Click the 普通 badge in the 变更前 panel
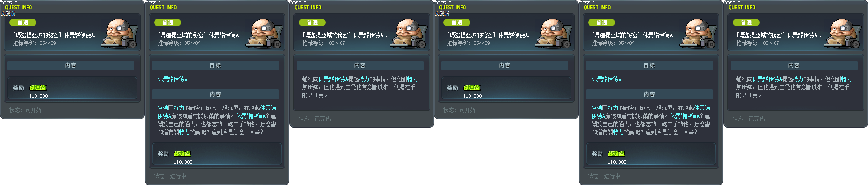 point(22,22)
